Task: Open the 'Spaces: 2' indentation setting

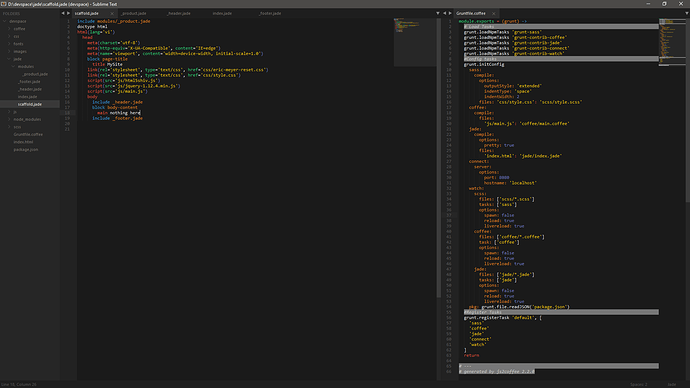Action: coord(639,384)
